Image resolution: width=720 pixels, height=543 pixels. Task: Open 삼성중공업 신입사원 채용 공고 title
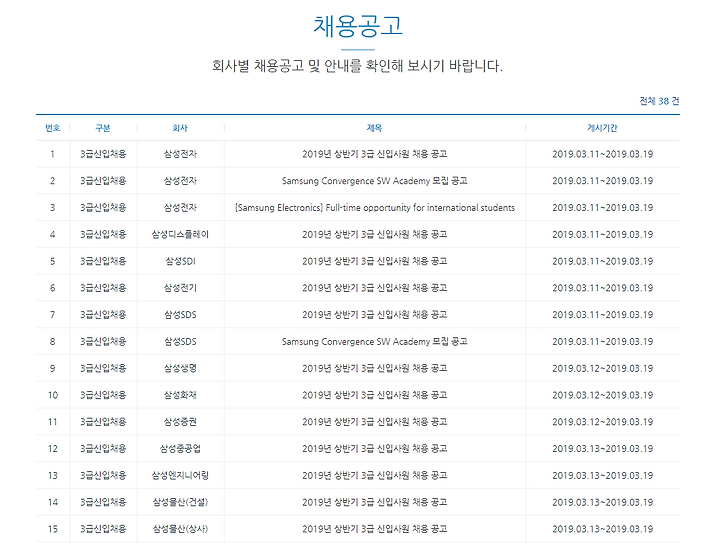pos(374,448)
